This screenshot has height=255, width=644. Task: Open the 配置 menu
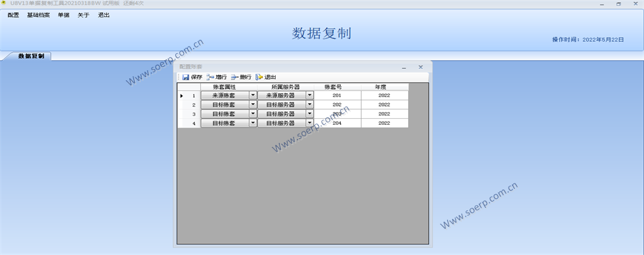(13, 16)
